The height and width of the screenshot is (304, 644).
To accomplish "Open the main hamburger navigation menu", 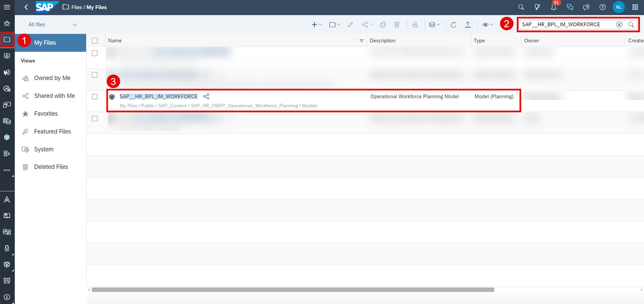I will [x=7, y=7].
